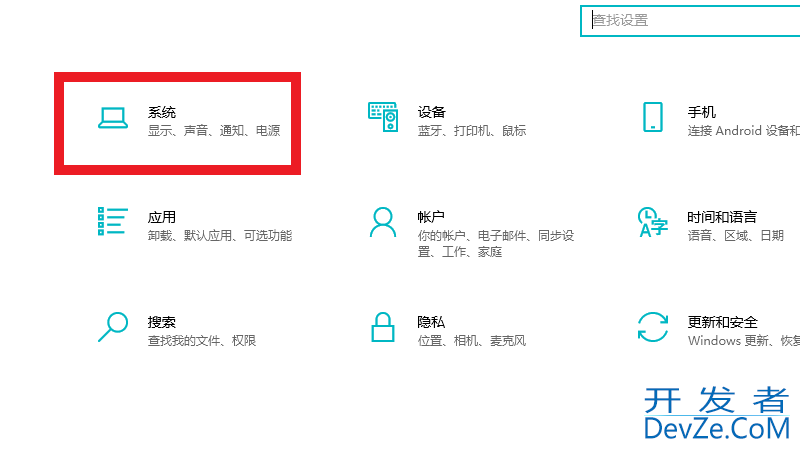This screenshot has width=800, height=450.
Task: Open the 手机 settings title
Action: 702,112
